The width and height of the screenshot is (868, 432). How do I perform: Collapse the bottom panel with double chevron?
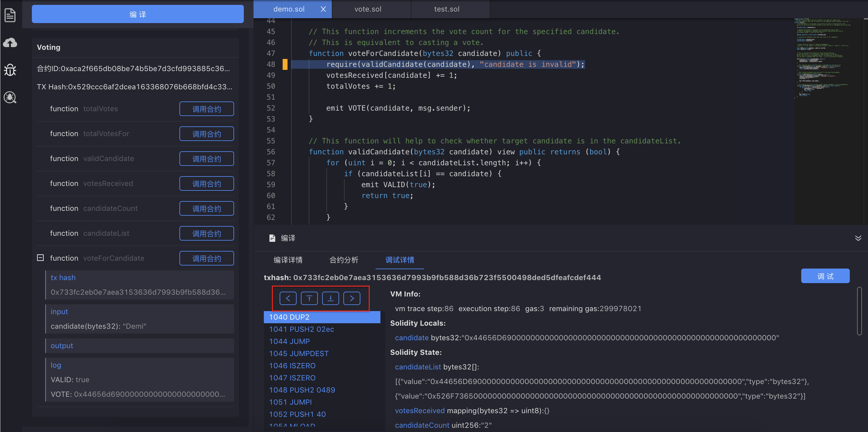point(858,238)
